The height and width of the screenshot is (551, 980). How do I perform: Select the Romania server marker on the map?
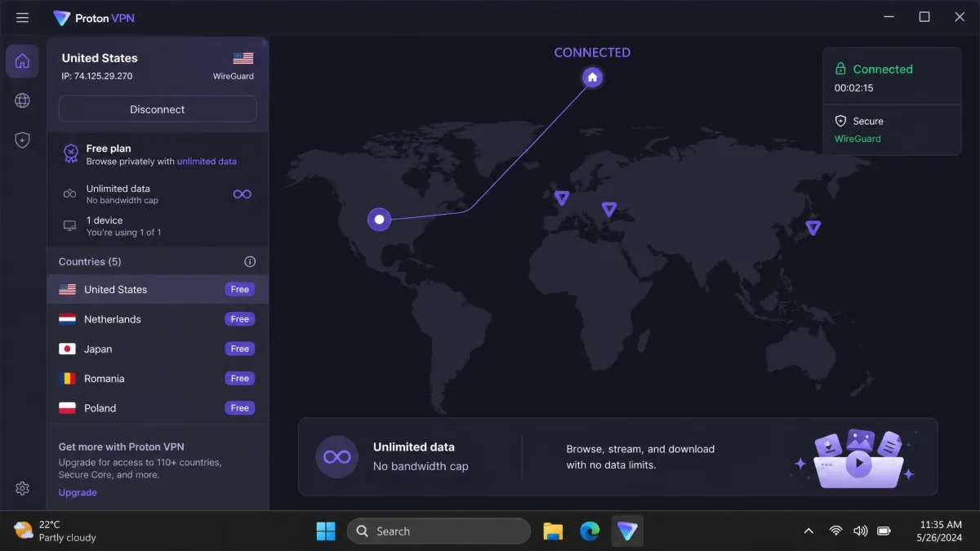coord(608,210)
